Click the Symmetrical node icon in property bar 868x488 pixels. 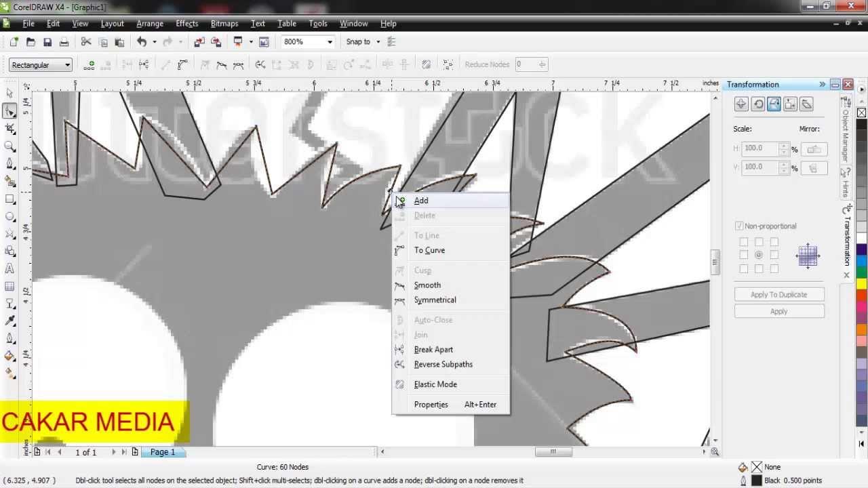pyautogui.click(x=238, y=64)
